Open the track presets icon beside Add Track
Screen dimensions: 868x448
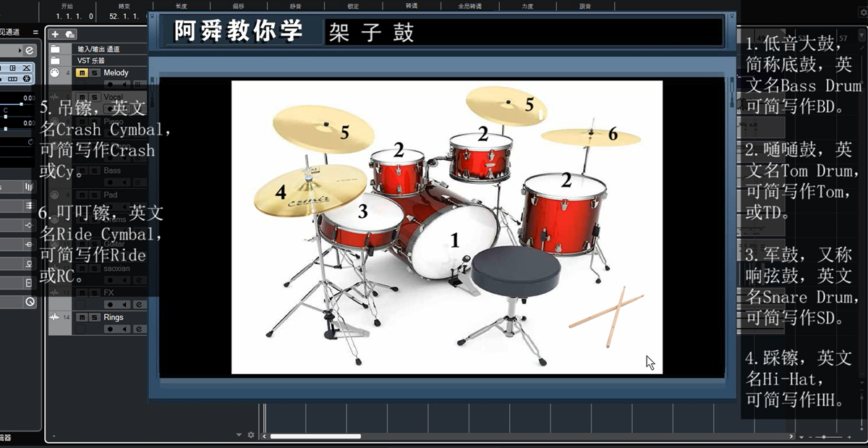pos(69,34)
